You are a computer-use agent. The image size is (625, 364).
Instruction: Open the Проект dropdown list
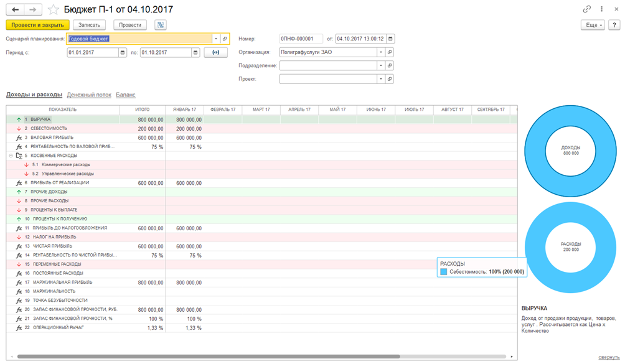381,79
